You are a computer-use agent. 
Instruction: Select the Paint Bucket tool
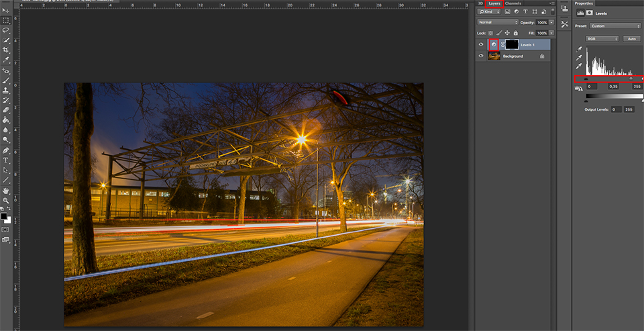click(x=6, y=120)
